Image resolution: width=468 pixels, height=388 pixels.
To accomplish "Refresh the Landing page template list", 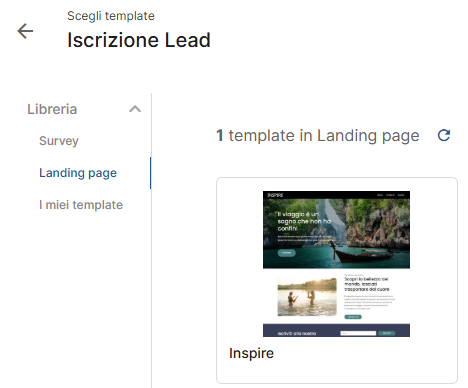I will pyautogui.click(x=444, y=135).
